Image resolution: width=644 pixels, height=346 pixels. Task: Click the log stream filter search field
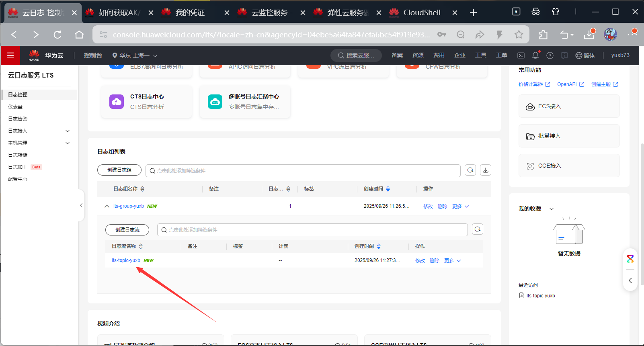312,229
